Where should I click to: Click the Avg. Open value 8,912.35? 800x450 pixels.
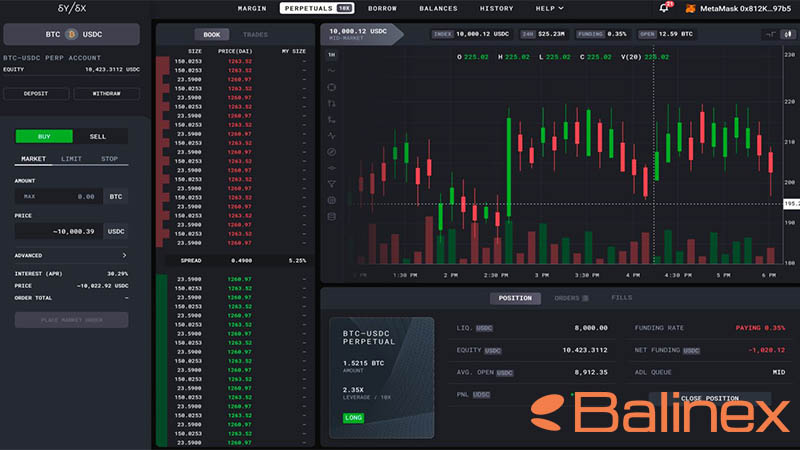click(x=591, y=372)
